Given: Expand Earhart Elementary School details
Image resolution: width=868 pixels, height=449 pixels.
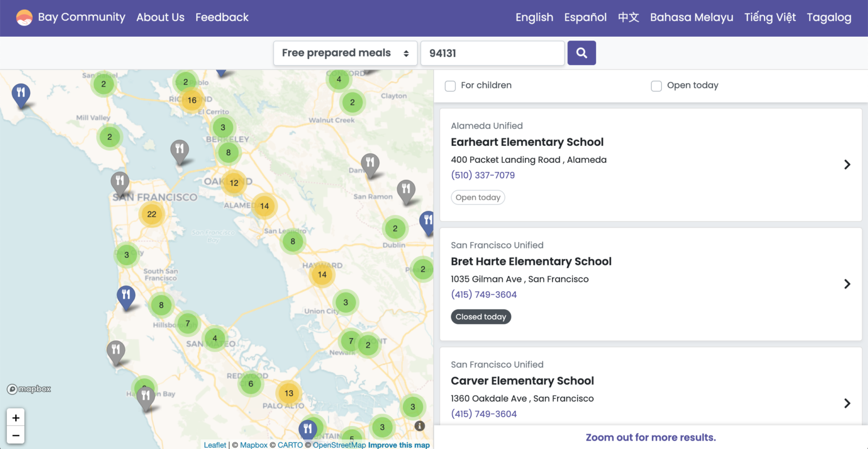Looking at the screenshot, I should click(x=847, y=165).
